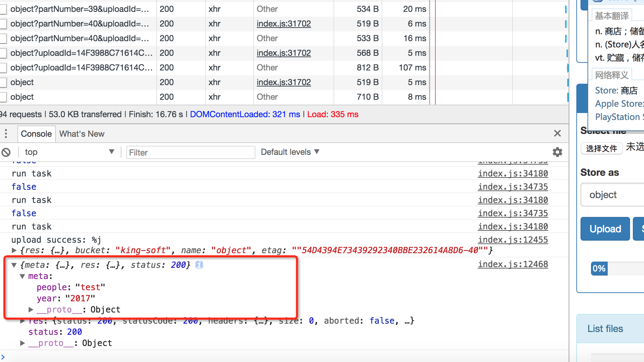Click the Apple Store translation entry
644x362 pixels.
coord(619,104)
